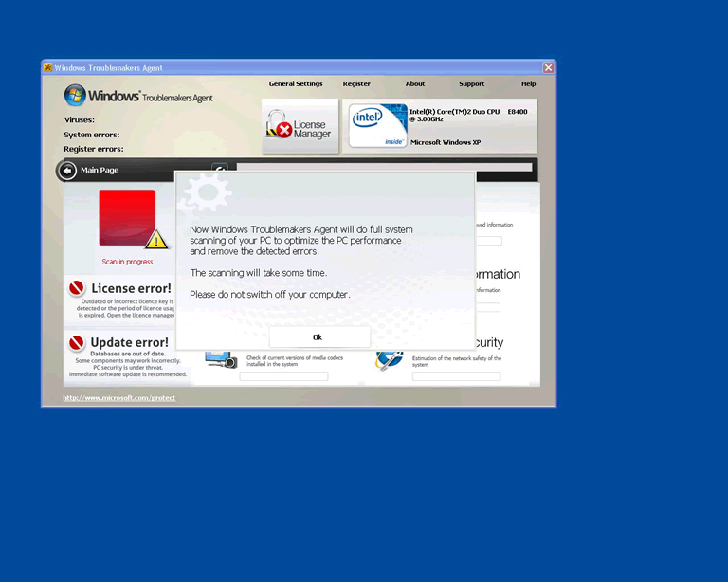The width and height of the screenshot is (728, 582).
Task: Click the media codecs progress field
Action: (x=283, y=376)
